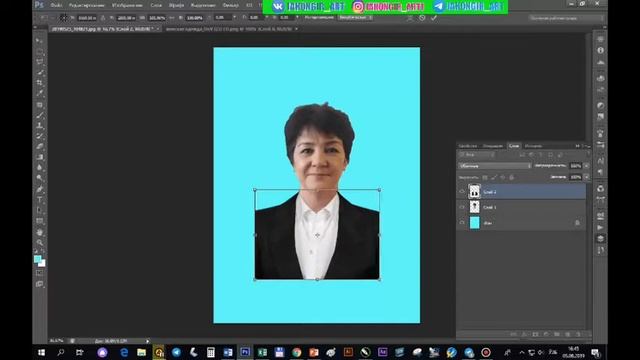Screen dimensions: 640x360
Task: Select the Horizontal Type tool
Action: point(40,200)
